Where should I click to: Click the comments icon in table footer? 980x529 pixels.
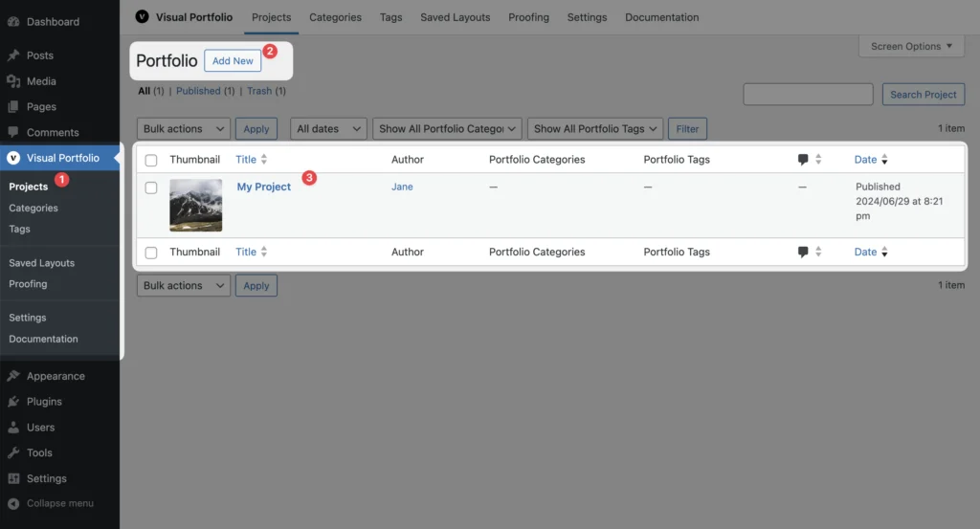(x=803, y=252)
